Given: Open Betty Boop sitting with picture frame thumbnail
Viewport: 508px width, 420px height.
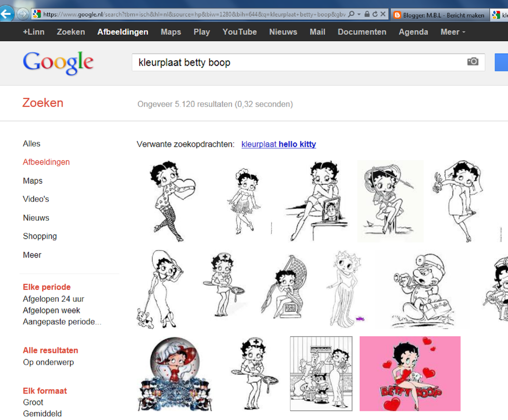Looking at the screenshot, I should coord(316,201).
